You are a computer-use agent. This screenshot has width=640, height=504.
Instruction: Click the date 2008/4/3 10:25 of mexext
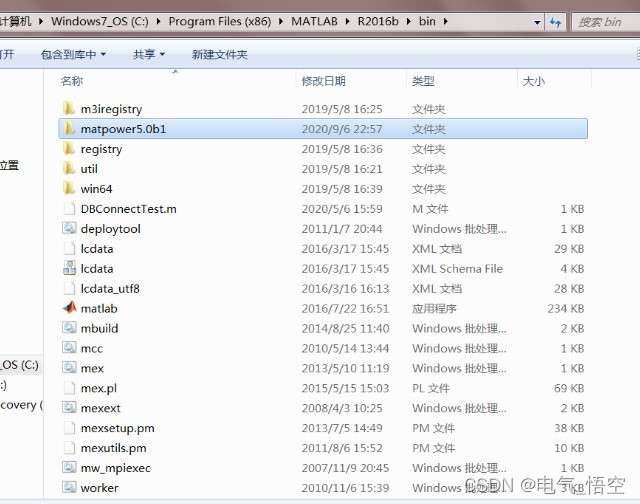point(342,408)
